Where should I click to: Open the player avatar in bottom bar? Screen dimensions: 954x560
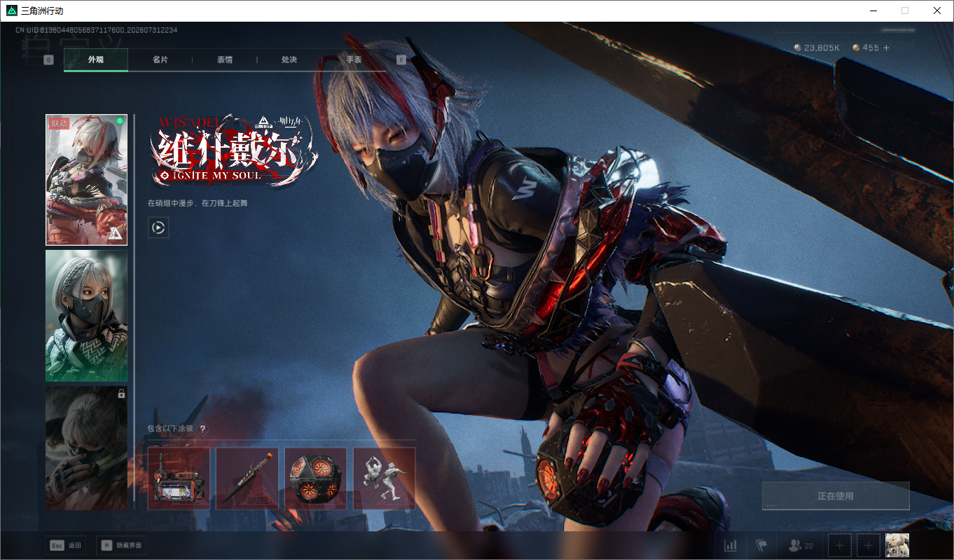click(x=897, y=545)
